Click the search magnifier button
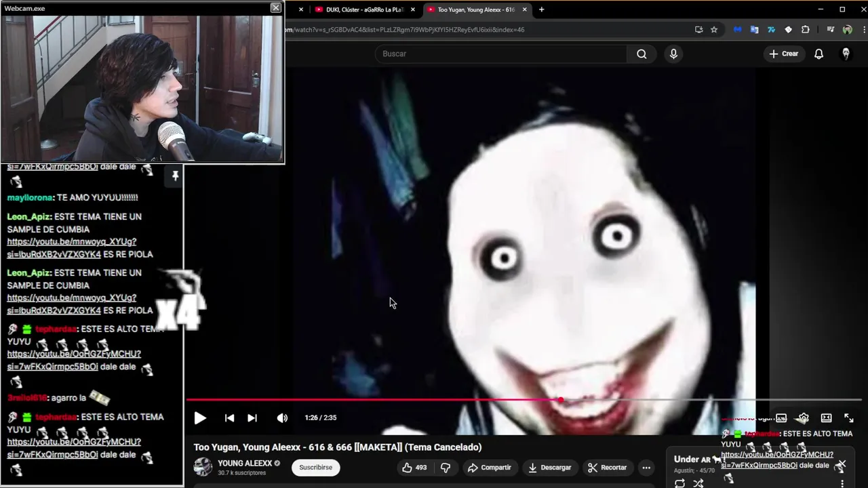The height and width of the screenshot is (488, 868). (x=642, y=54)
